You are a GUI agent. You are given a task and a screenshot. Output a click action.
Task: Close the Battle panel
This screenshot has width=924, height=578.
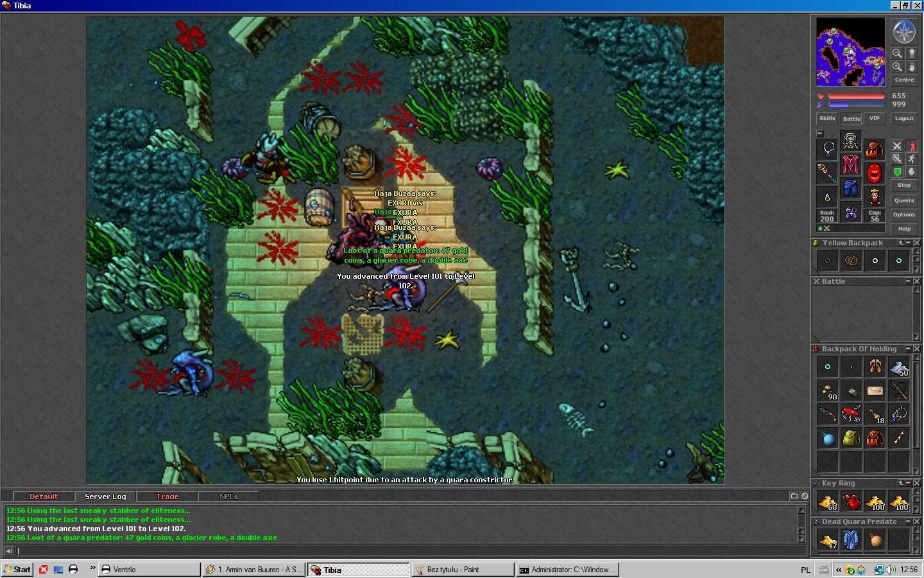point(917,281)
